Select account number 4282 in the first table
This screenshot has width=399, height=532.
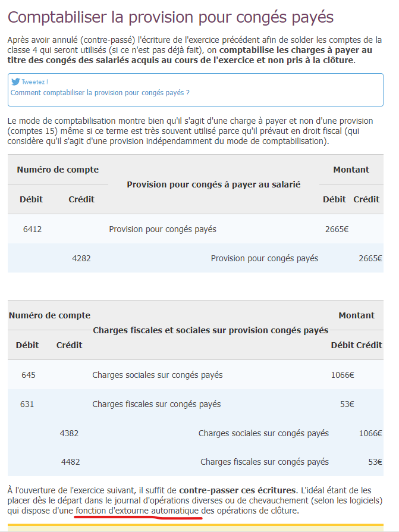tap(81, 258)
